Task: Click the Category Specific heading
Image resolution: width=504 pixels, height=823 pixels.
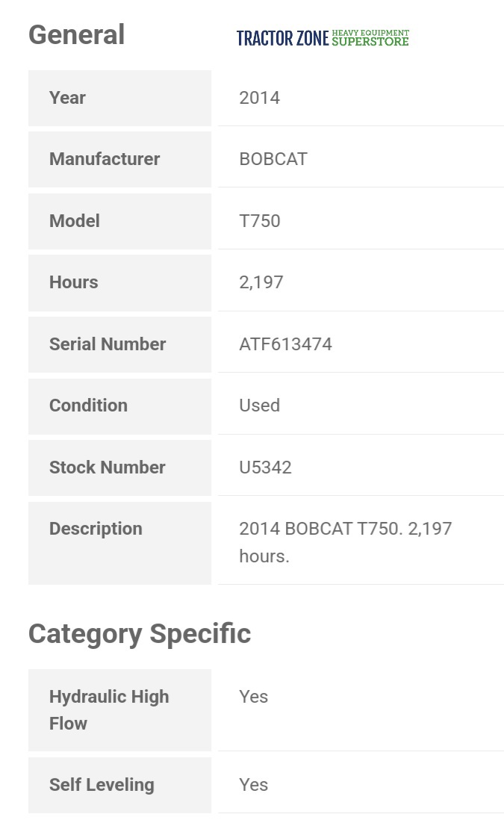Action: 140,634
